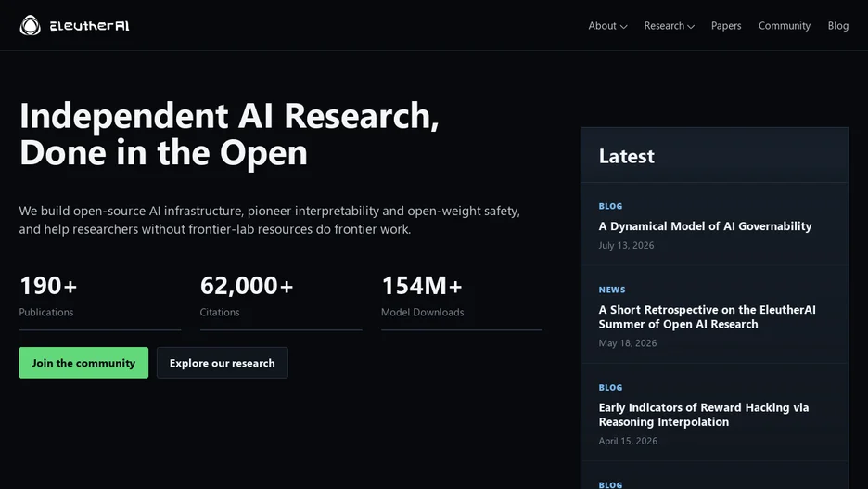Click the July 13, 2026 date
Screen dimensions: 868x489
click(626, 245)
